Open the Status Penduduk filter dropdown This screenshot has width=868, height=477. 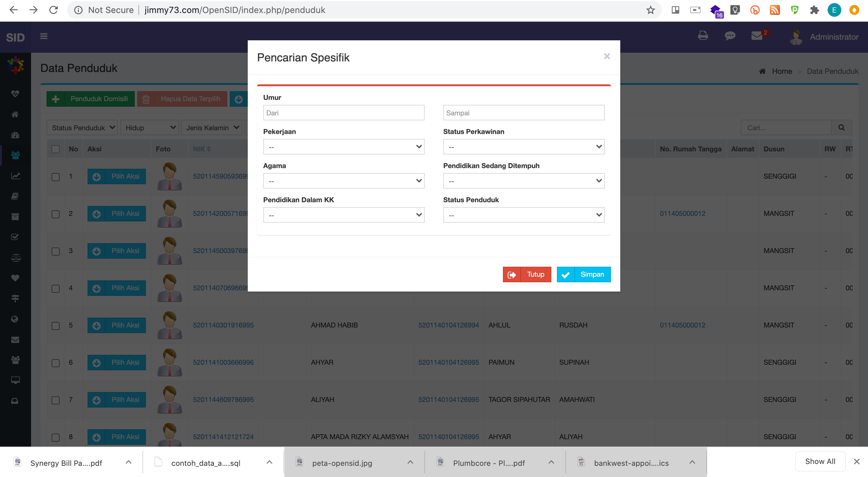tap(82, 128)
